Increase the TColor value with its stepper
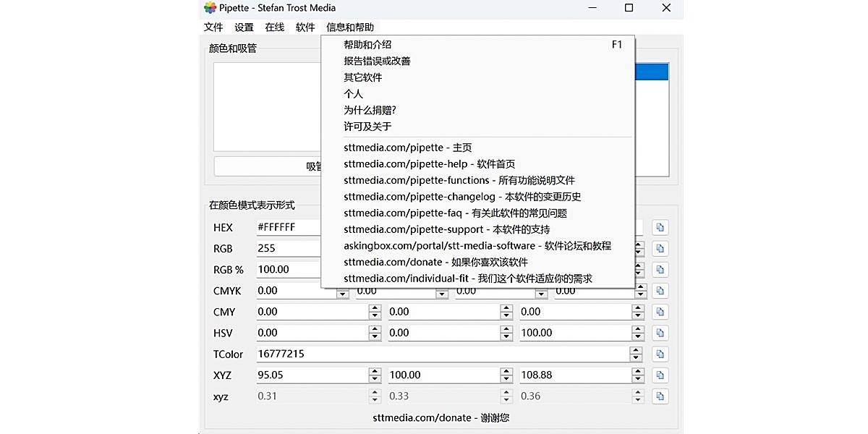The width and height of the screenshot is (868, 434). (637, 351)
